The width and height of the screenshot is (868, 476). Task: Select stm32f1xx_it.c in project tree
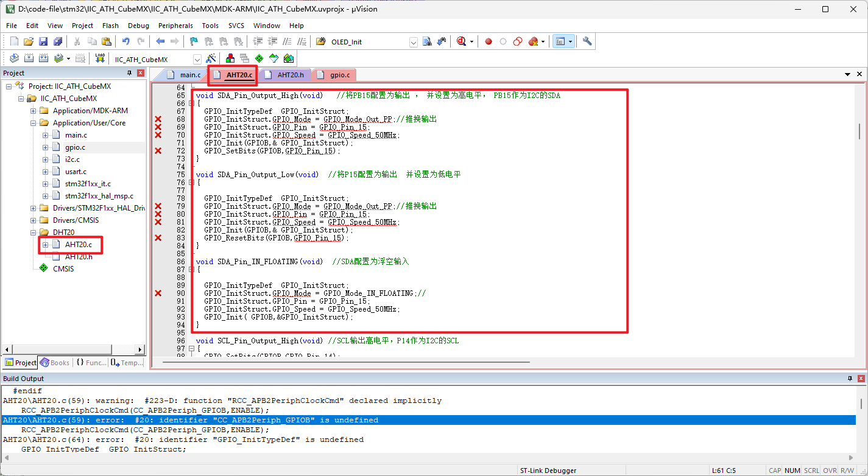coord(88,184)
